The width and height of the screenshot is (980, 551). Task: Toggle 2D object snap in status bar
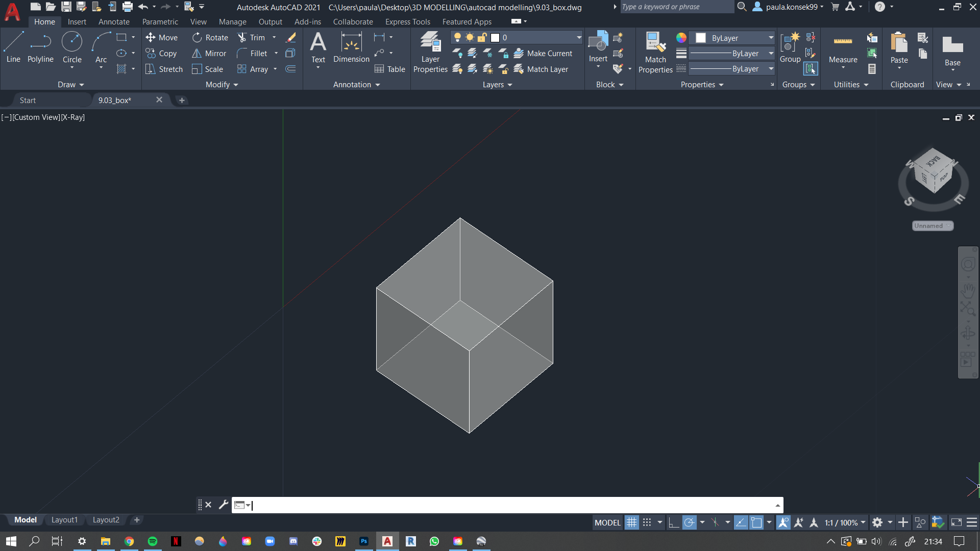[756, 522]
